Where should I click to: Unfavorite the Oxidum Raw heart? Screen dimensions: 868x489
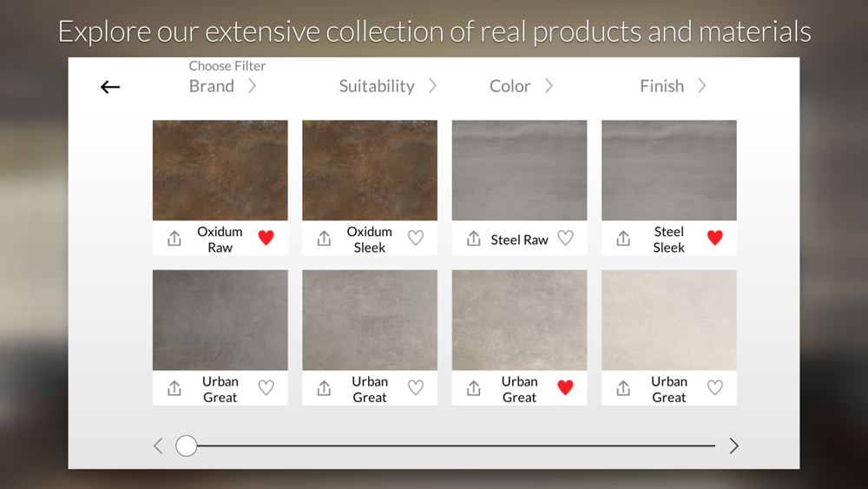(x=266, y=238)
